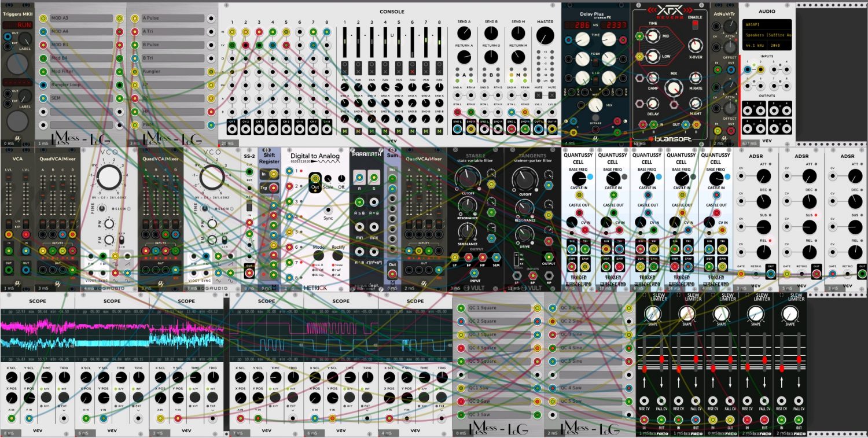Click the Out jack on the Sum module
868x438 pixels.
(x=392, y=273)
